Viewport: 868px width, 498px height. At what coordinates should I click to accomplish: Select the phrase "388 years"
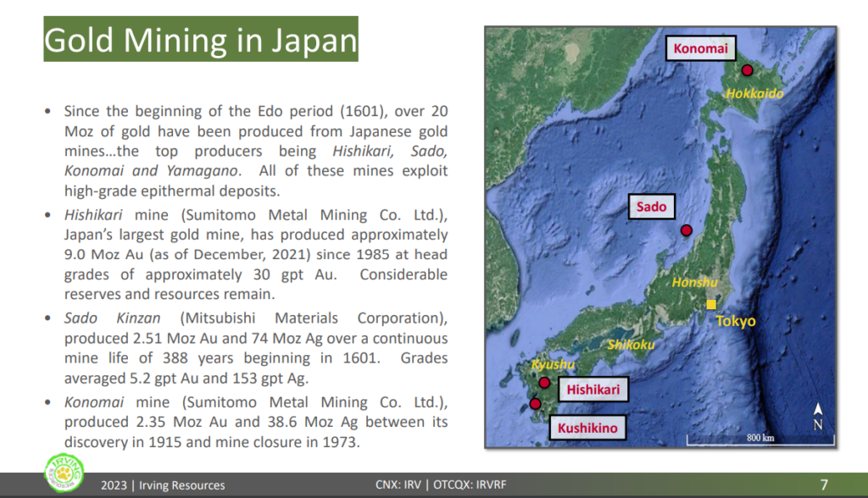coord(198,358)
